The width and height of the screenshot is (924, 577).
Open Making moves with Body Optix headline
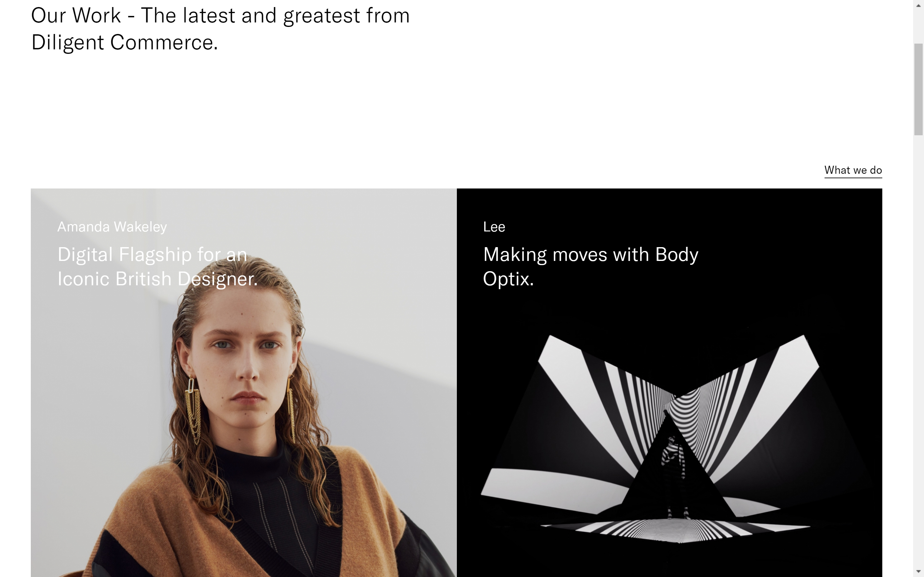pyautogui.click(x=591, y=266)
